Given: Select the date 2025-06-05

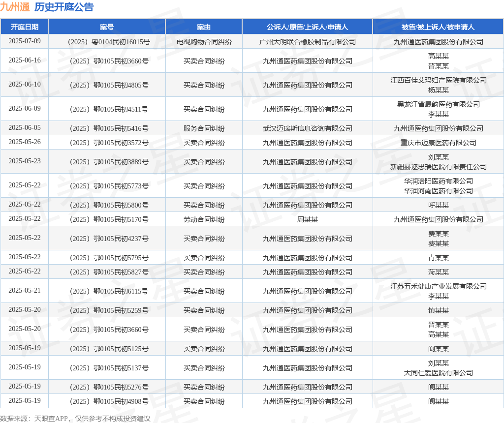Looking at the screenshot, I should [25, 128].
